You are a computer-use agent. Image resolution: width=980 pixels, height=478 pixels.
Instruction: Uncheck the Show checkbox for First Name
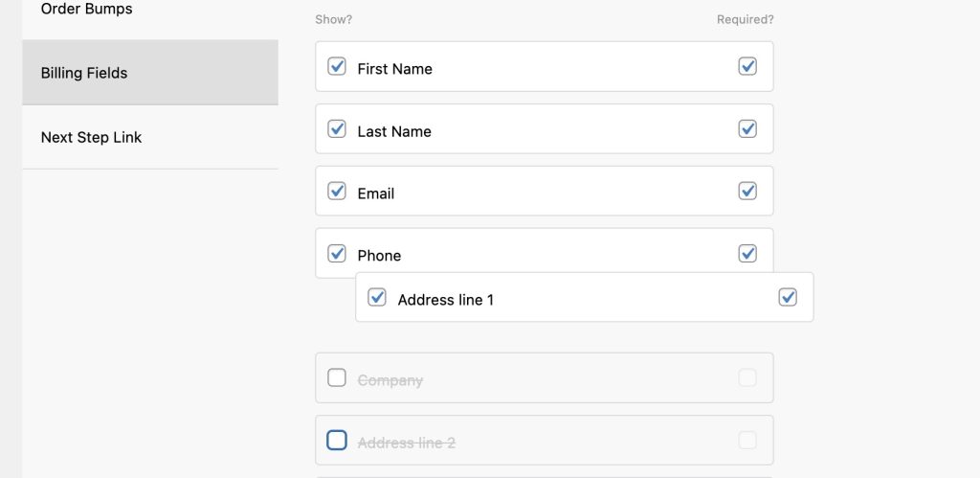pyautogui.click(x=337, y=67)
